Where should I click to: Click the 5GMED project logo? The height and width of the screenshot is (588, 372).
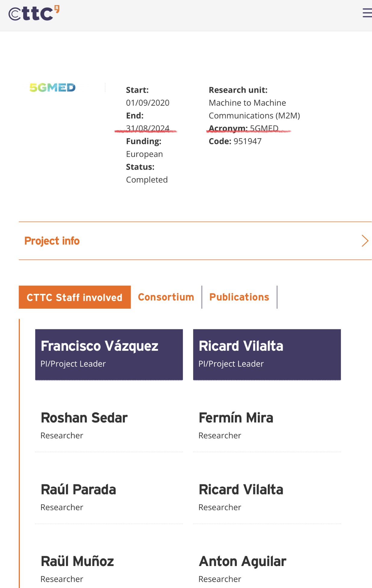(52, 88)
